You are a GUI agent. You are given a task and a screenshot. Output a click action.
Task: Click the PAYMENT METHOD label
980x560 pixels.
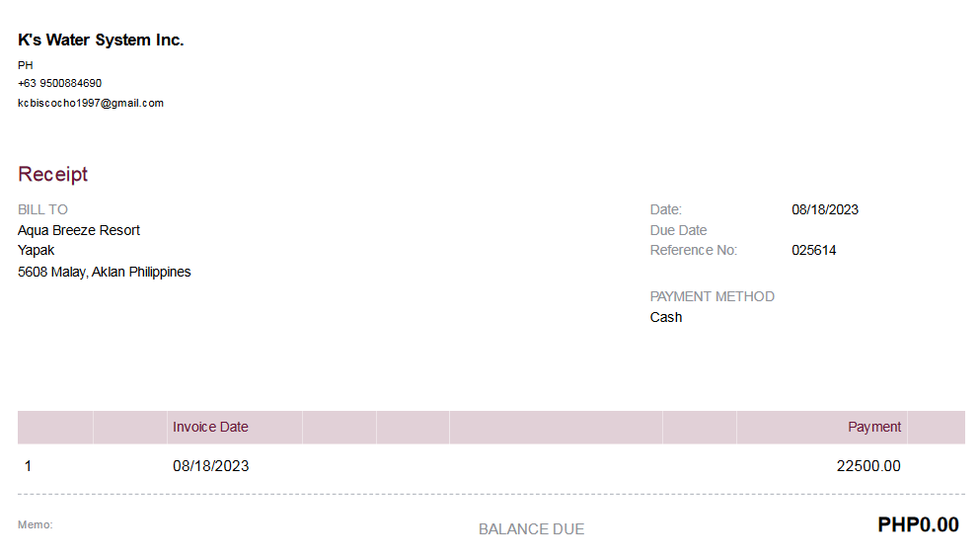pos(712,296)
